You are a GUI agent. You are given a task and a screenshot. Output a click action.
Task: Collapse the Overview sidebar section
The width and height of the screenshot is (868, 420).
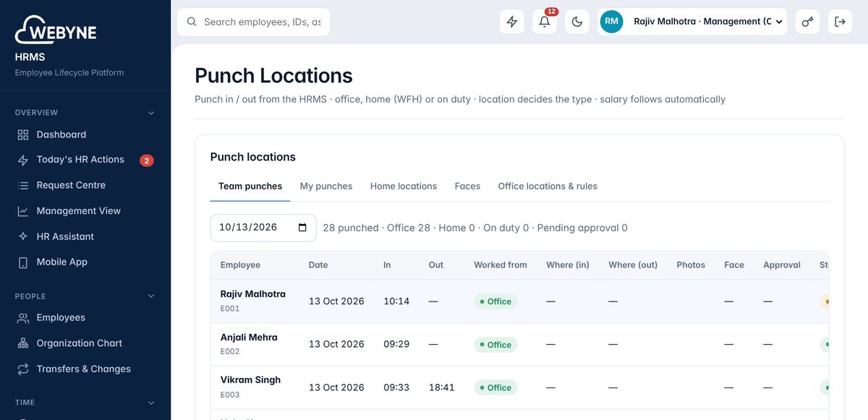coord(151,113)
